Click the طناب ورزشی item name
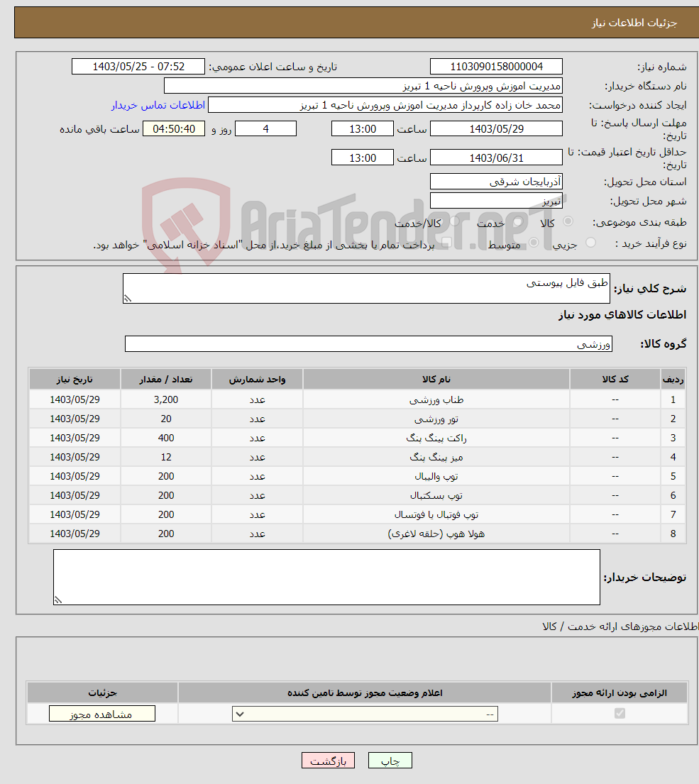Image resolution: width=699 pixels, height=784 pixels. pos(436,400)
